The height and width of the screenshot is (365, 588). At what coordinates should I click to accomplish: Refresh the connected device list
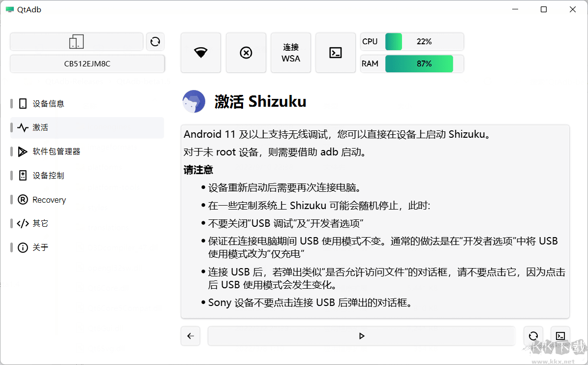(x=155, y=42)
